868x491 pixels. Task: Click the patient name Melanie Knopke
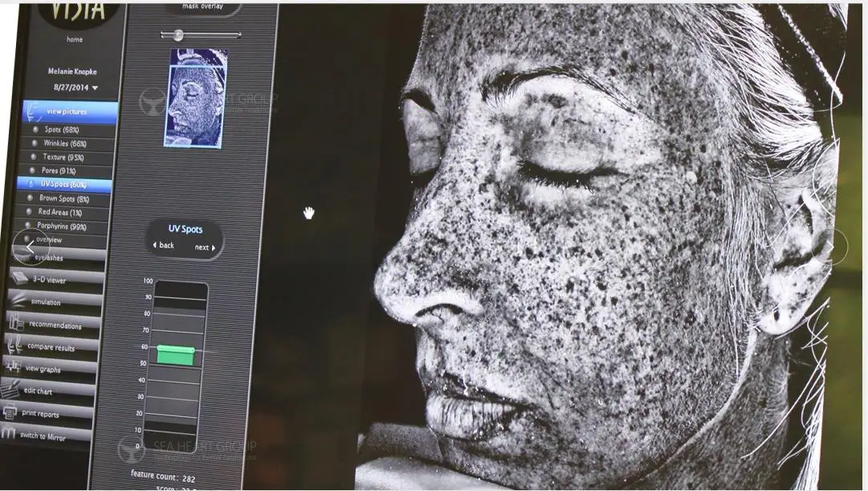72,72
